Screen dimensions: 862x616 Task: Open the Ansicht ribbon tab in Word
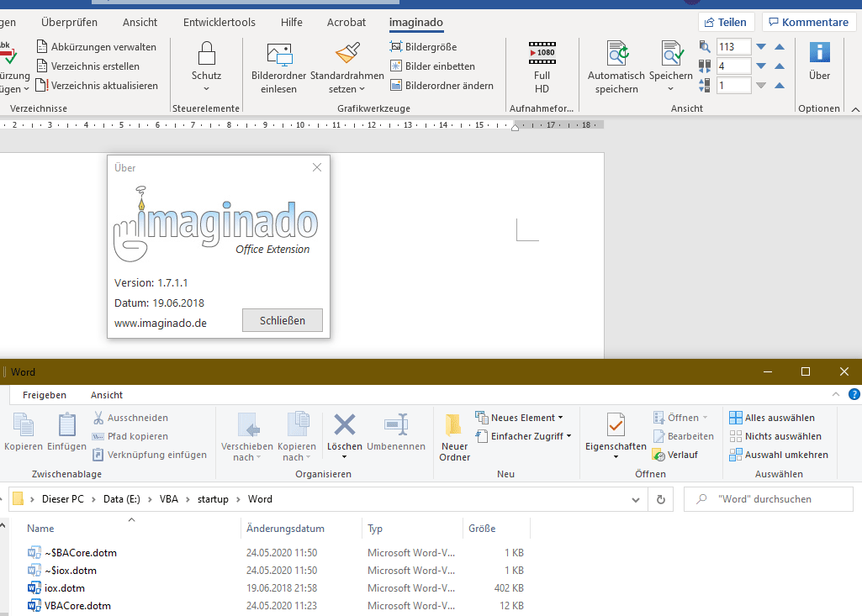[x=140, y=22]
